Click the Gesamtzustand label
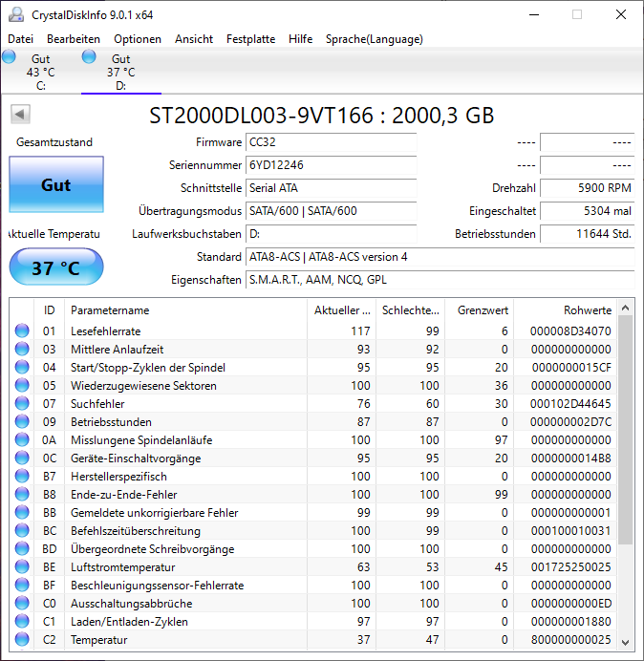This screenshot has width=644, height=661. [x=54, y=142]
